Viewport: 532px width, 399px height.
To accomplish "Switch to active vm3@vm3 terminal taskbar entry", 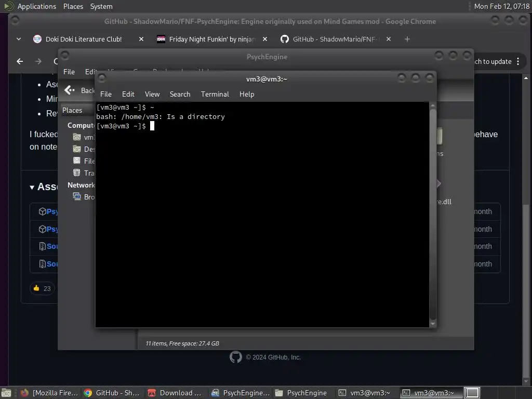I will coord(428,393).
